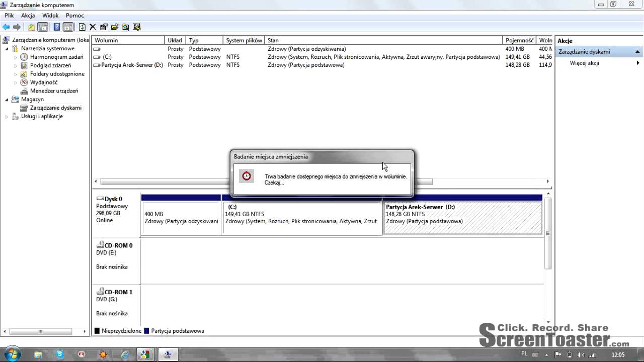Expand the Usługi i aplikacje node
Image resolution: width=644 pixels, height=362 pixels.
[7, 117]
